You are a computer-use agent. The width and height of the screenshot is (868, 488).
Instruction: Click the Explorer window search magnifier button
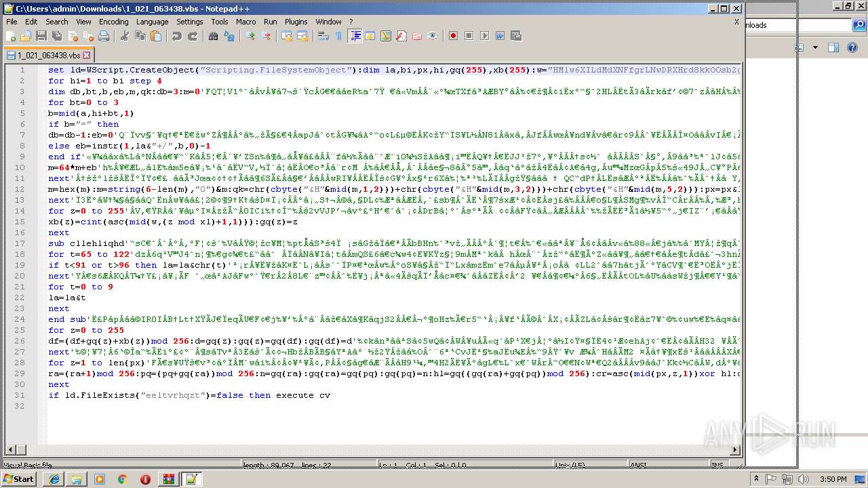(859, 26)
